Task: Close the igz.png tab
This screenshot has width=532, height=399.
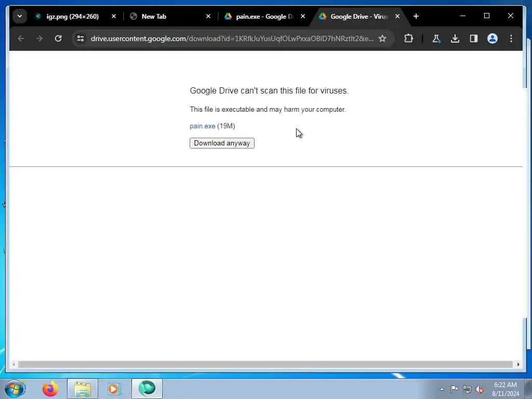Action: pyautogui.click(x=114, y=16)
